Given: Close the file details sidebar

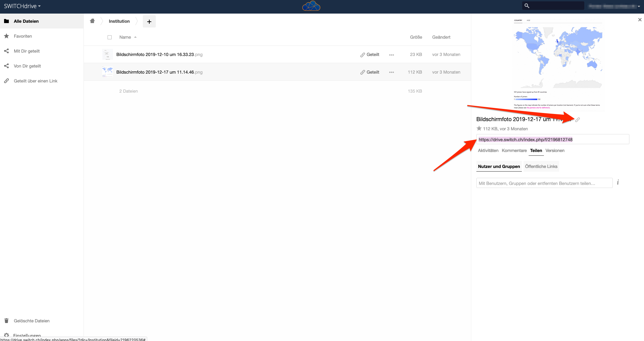Looking at the screenshot, I should pyautogui.click(x=640, y=20).
